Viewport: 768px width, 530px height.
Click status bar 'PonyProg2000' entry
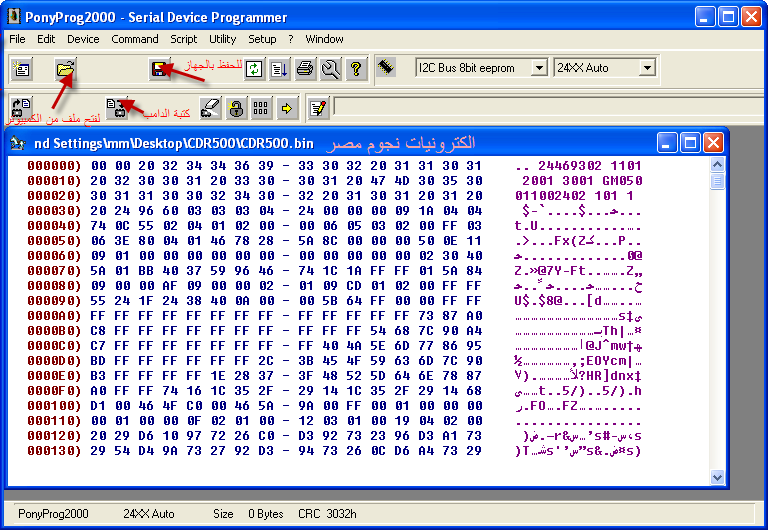(53, 514)
